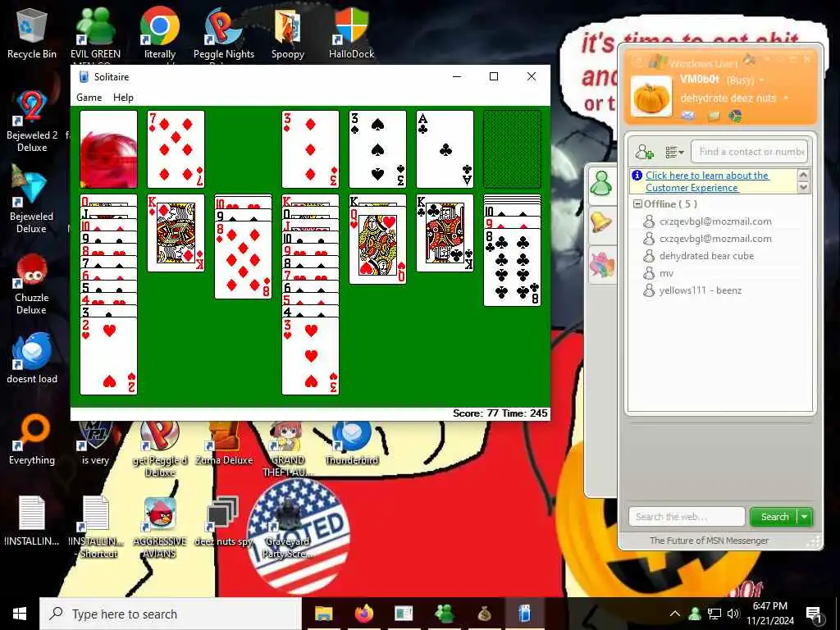Draw from the Solitaire stock deck
The height and width of the screenshot is (630, 840).
coord(108,149)
